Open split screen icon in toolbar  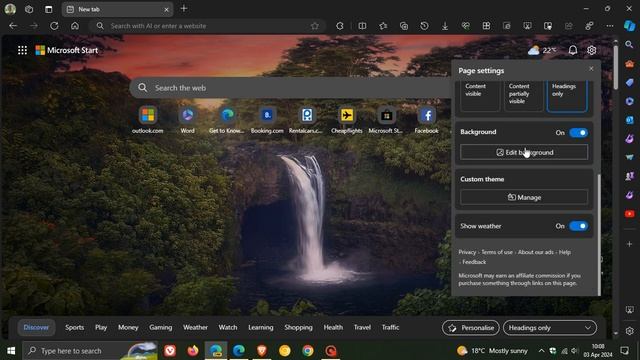[x=362, y=26]
